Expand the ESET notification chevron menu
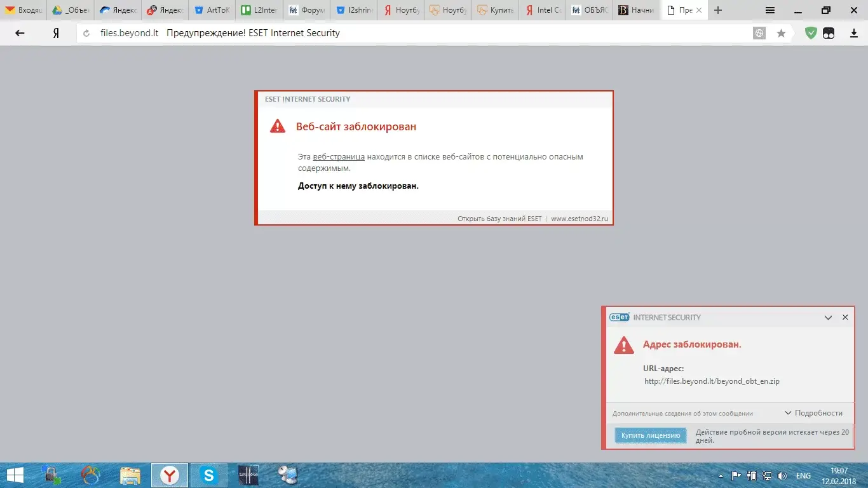This screenshot has height=488, width=868. [828, 317]
